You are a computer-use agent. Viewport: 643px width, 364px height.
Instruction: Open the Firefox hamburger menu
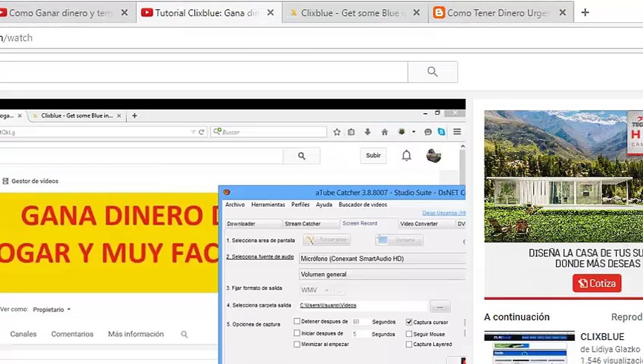tap(457, 132)
